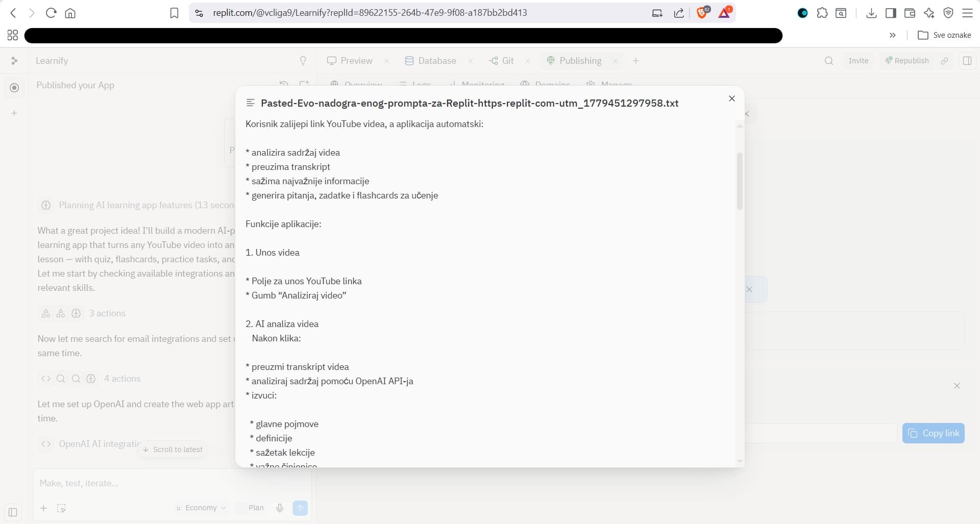Screen dimensions: 980x524
Task: Add a new workspace tab
Action: pos(636,61)
